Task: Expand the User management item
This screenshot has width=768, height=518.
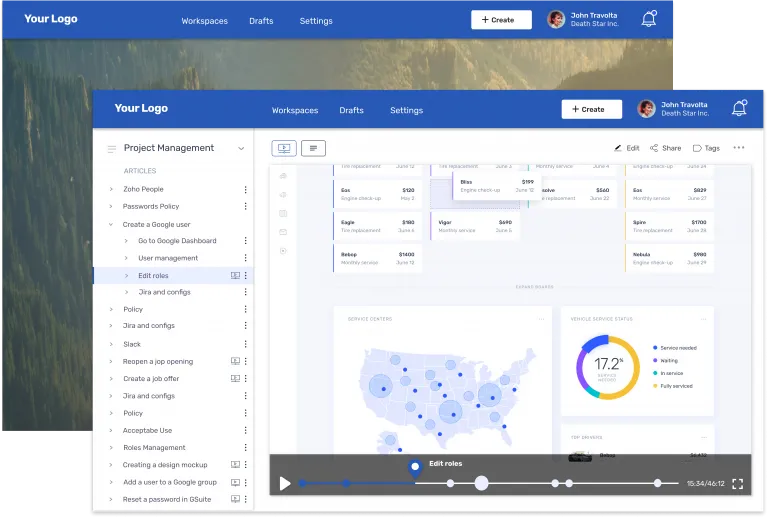Action: point(126,258)
